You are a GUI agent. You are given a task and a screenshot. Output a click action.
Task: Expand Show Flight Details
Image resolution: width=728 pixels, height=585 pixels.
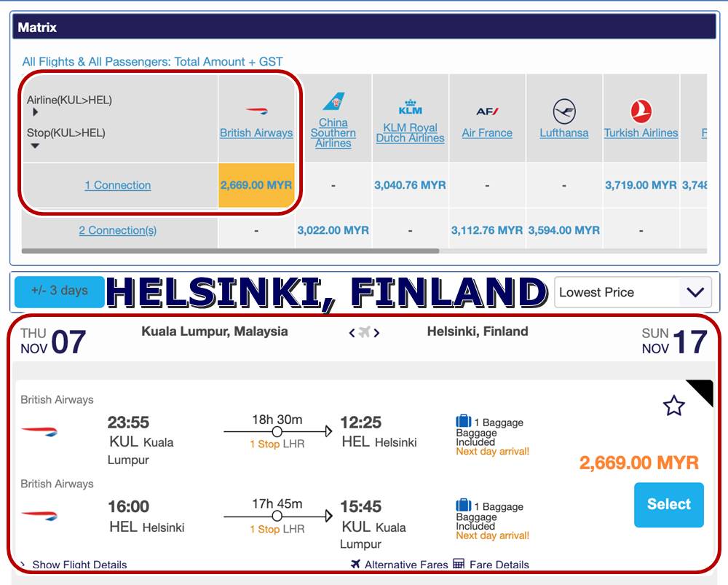pos(79,565)
